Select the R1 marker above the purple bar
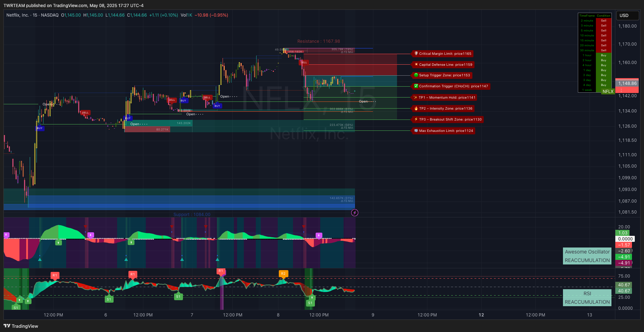Image resolution: width=644 pixels, height=332 pixels. [x=221, y=271]
